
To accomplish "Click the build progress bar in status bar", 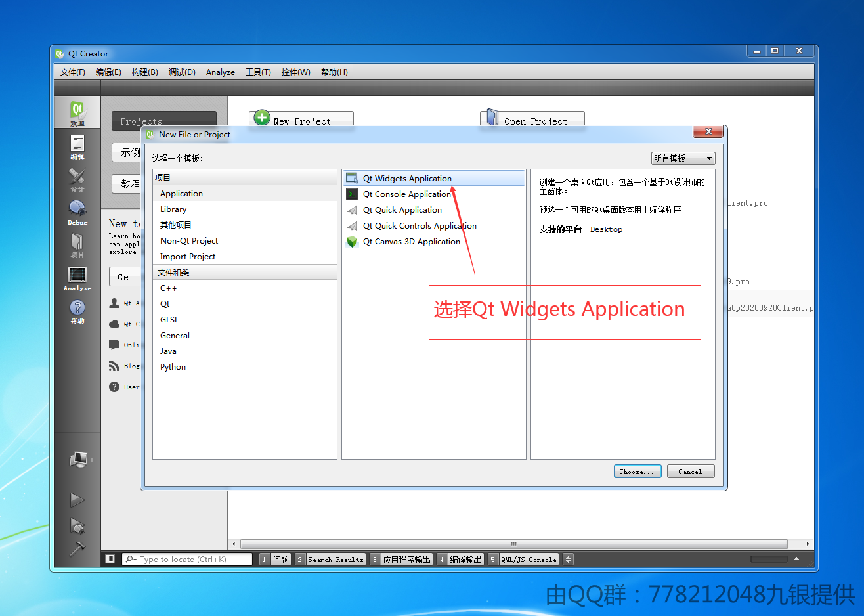I will (x=769, y=559).
